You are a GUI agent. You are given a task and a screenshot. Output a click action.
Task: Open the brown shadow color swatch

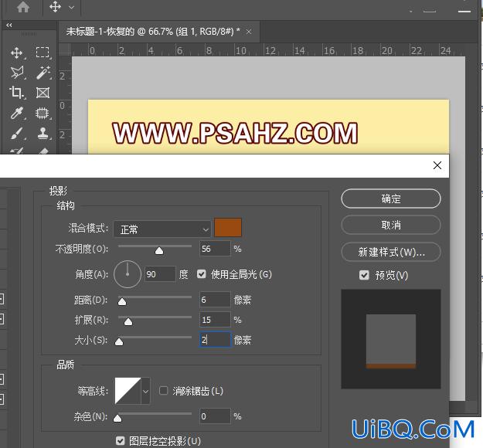228,228
